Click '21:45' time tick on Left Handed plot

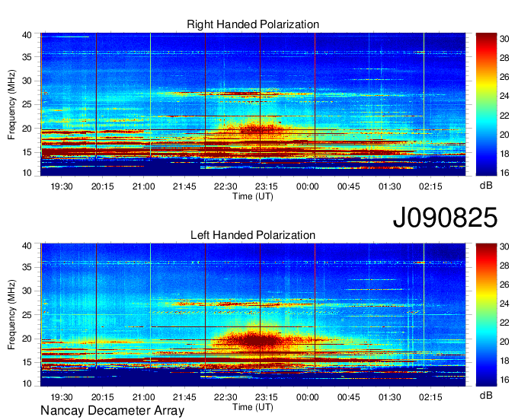(x=184, y=397)
